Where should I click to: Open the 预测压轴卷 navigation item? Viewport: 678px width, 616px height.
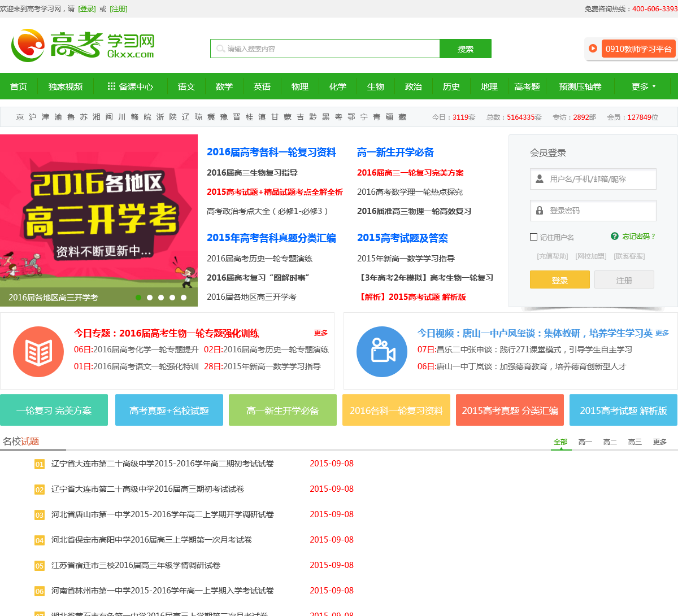[580, 86]
